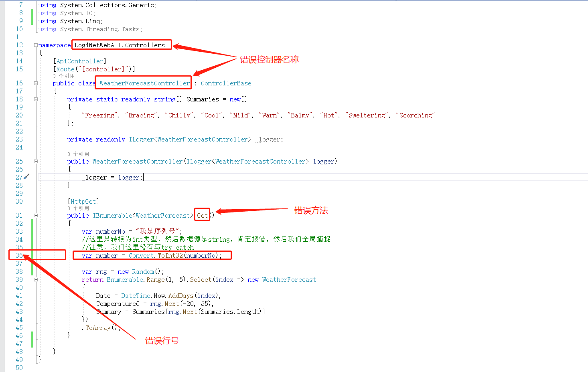Click the screwdriver quick actions icon on line 27

pos(27,176)
